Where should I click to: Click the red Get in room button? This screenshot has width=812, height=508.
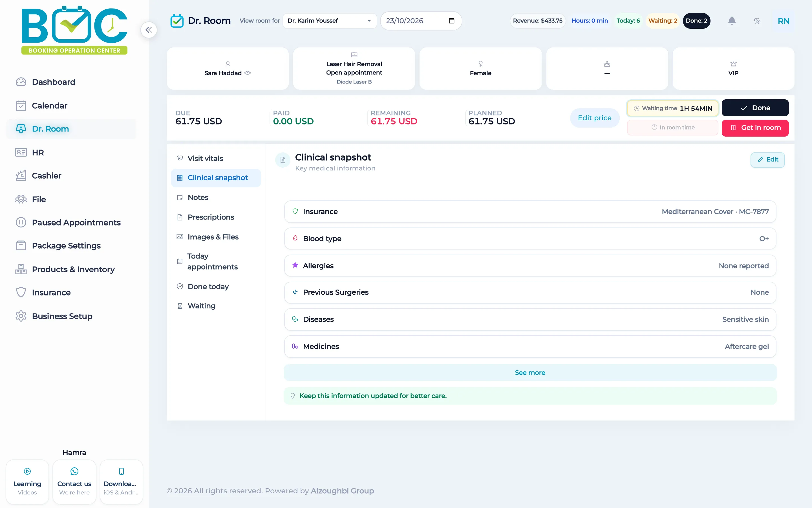point(755,128)
